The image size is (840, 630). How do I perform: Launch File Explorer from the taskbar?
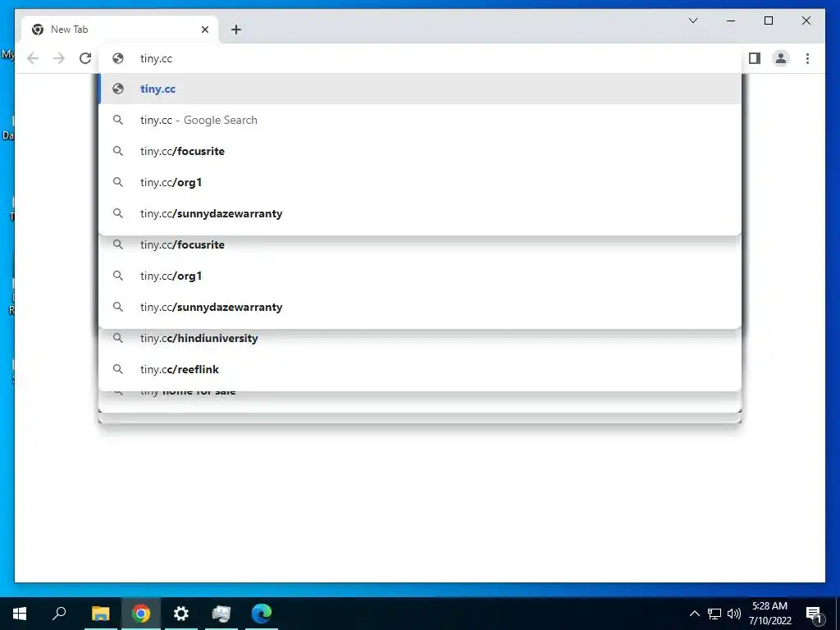(x=100, y=614)
